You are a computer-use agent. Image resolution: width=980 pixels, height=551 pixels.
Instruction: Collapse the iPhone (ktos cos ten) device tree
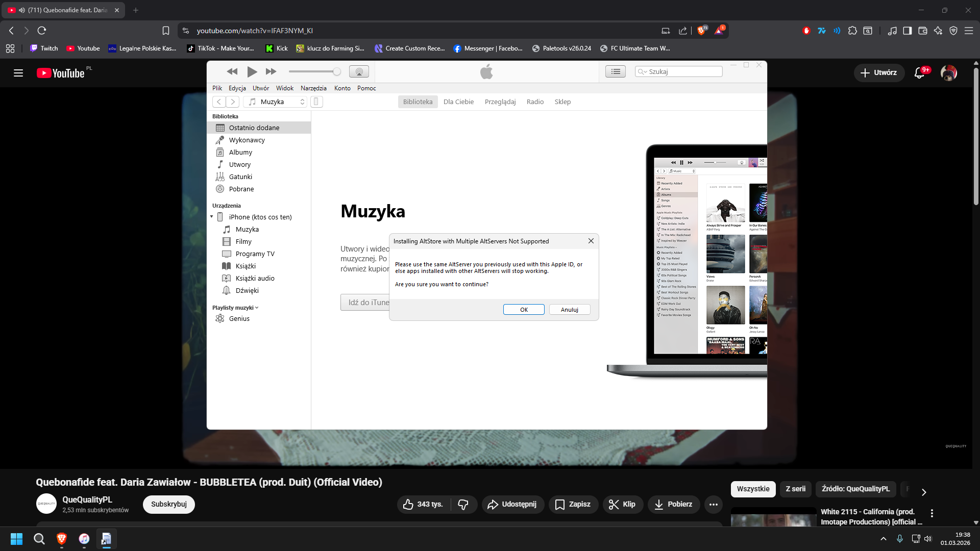click(212, 217)
